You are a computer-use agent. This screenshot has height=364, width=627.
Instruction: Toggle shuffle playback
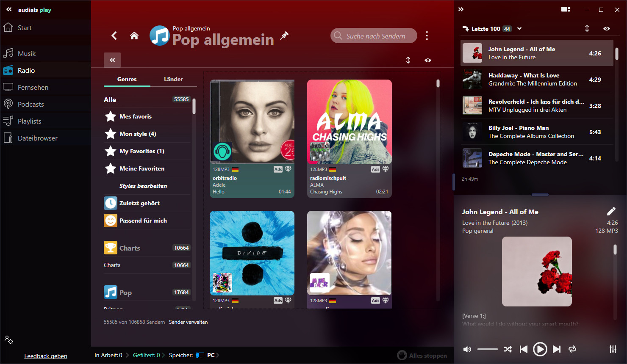point(508,349)
